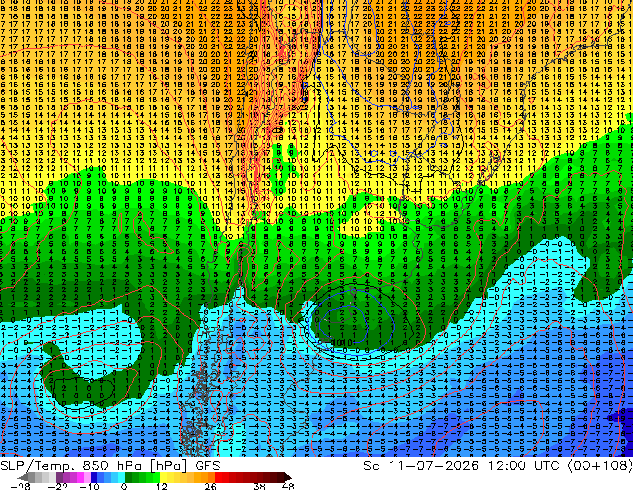
Task: Click the gray arrow at the color bar's left end
Action: [22, 477]
